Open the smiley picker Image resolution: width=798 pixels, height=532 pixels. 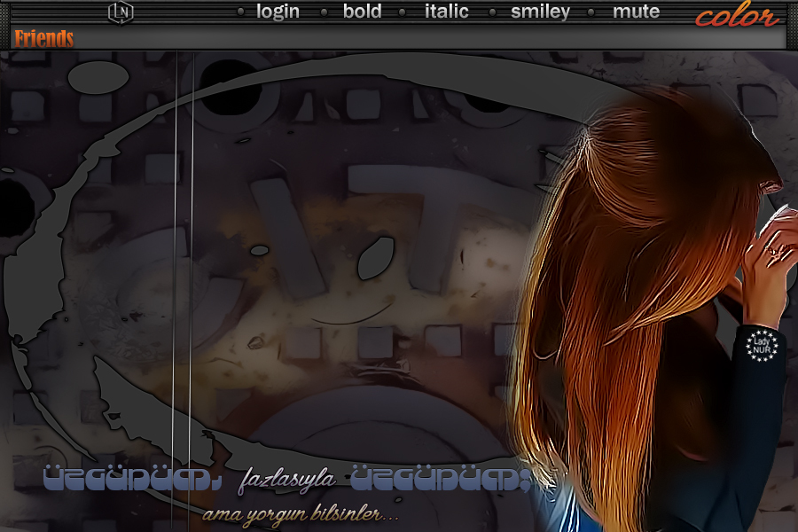(540, 12)
